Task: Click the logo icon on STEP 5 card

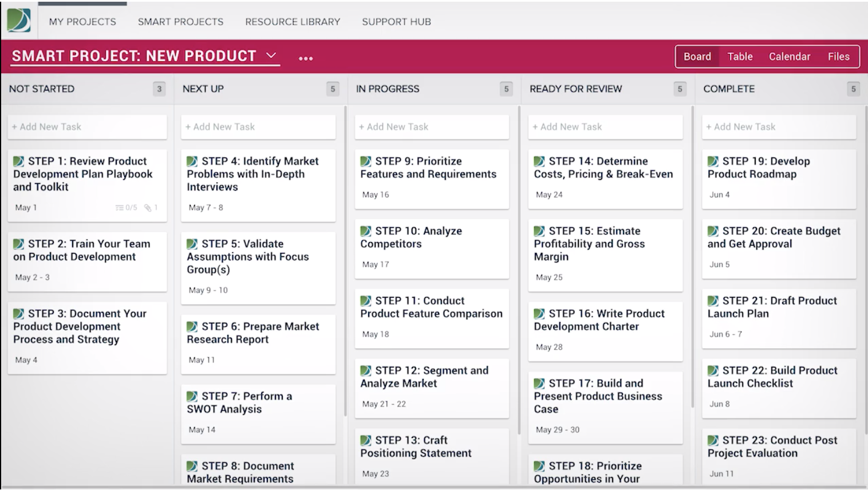Action: tap(192, 244)
